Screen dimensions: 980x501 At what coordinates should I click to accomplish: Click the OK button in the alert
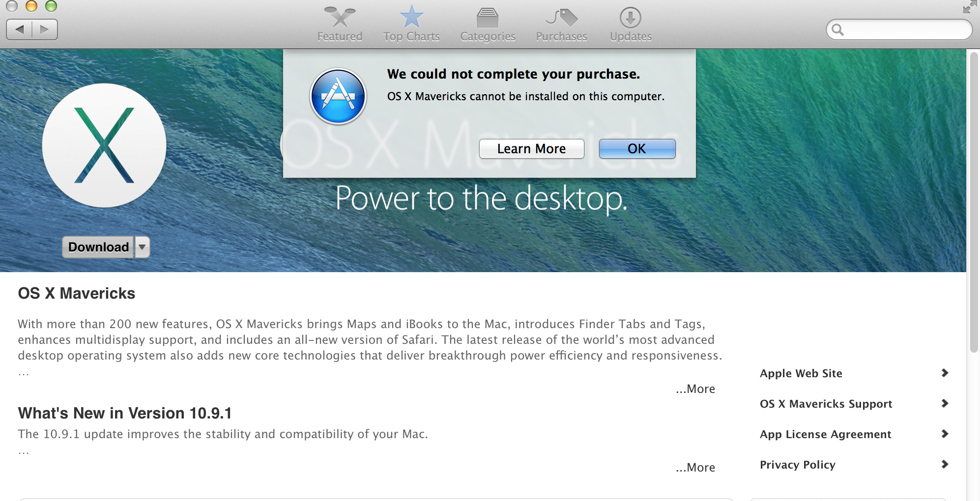point(637,149)
